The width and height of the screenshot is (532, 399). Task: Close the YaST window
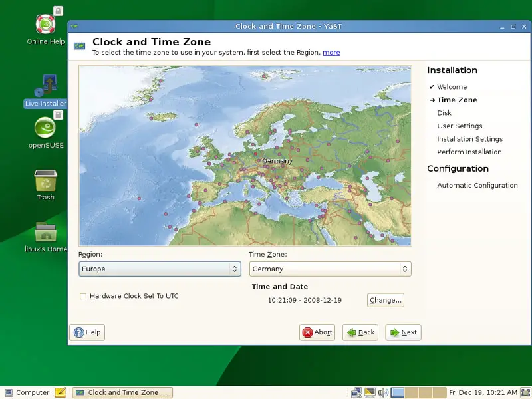[x=524, y=26]
